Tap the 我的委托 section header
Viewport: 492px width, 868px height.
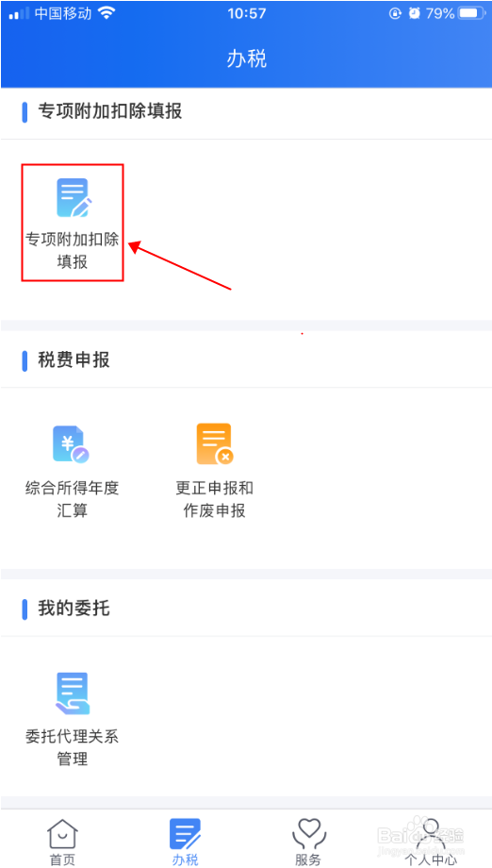pos(74,609)
